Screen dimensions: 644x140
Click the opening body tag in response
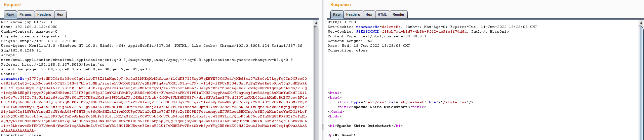click(x=335, y=116)
